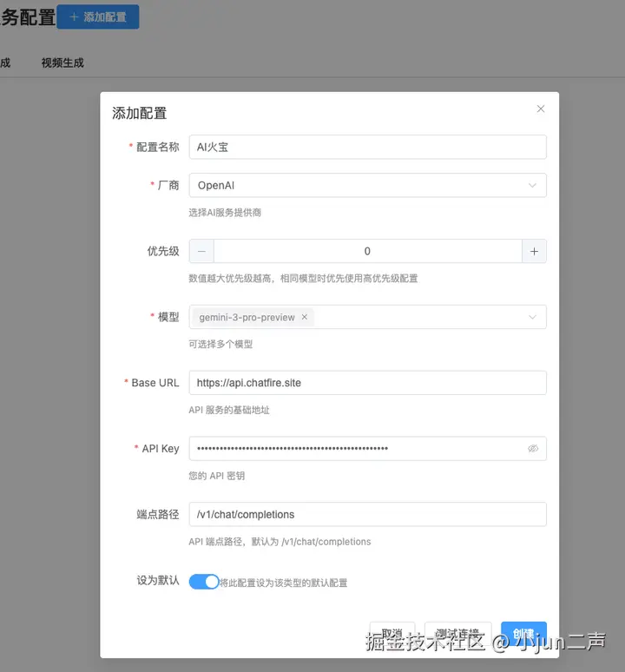Click the 添加配置 dialog title

point(139,113)
